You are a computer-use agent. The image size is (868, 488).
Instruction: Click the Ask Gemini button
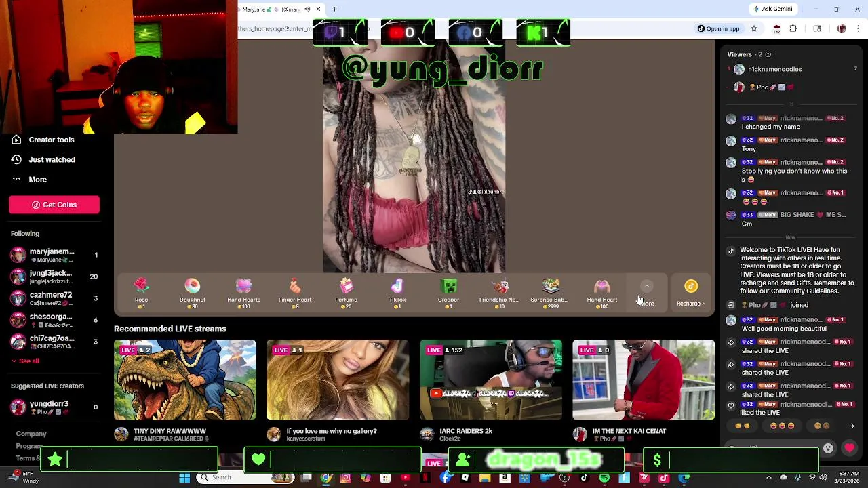pyautogui.click(x=772, y=9)
